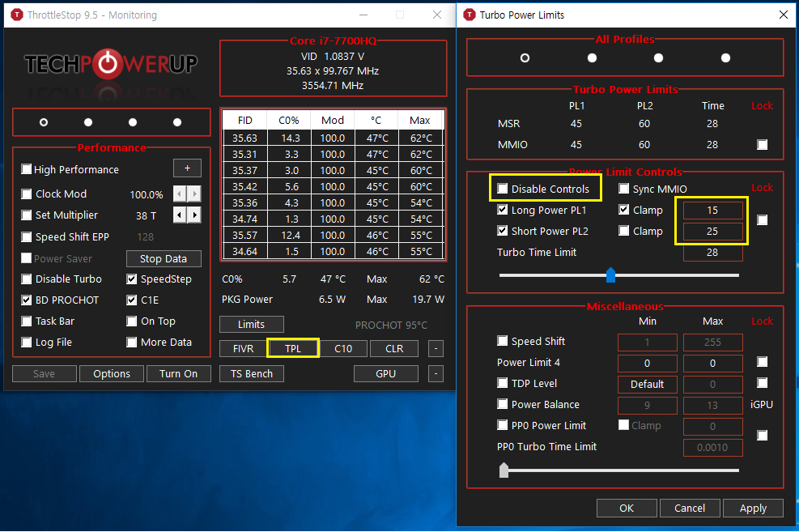Select the third profile in ThrottleStop main window
This screenshot has height=532, width=799.
tap(133, 122)
